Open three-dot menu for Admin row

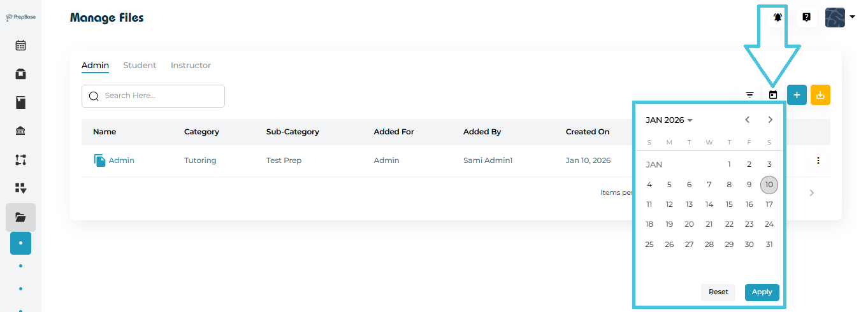pos(818,160)
